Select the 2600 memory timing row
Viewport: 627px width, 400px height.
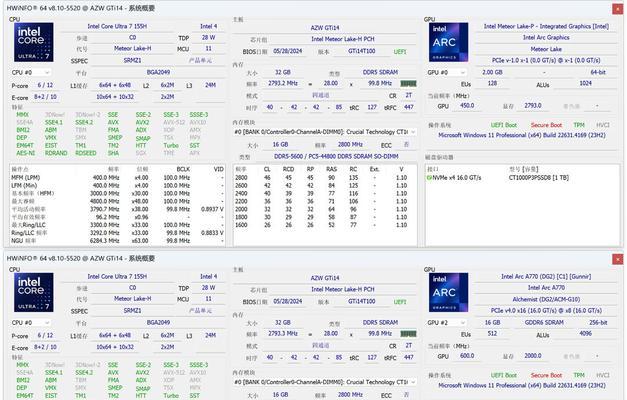[325, 186]
